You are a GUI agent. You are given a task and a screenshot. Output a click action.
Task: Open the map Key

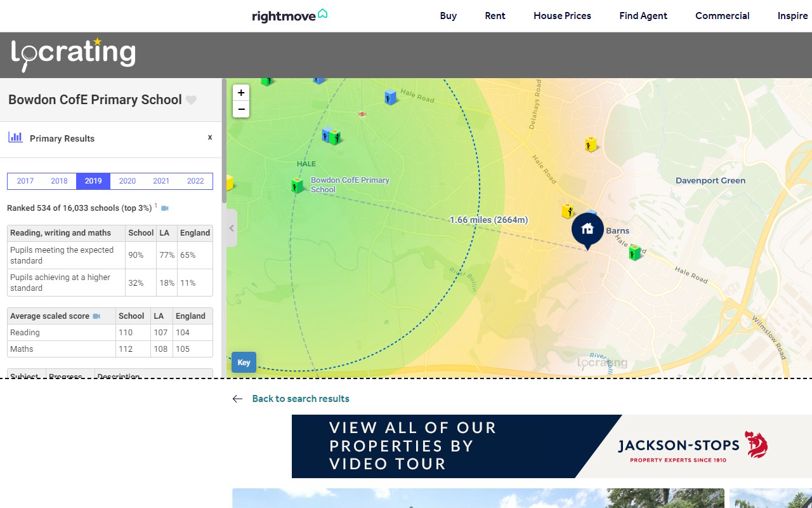244,363
